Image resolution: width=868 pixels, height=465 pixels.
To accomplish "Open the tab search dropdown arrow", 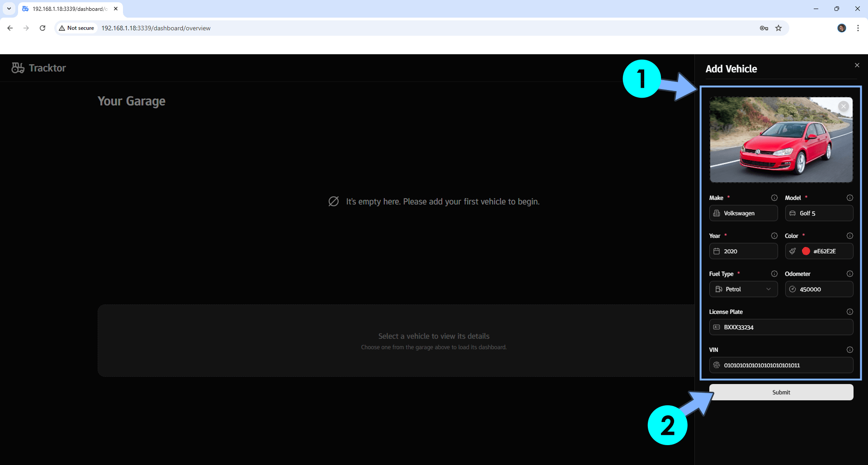I will 9,9.
